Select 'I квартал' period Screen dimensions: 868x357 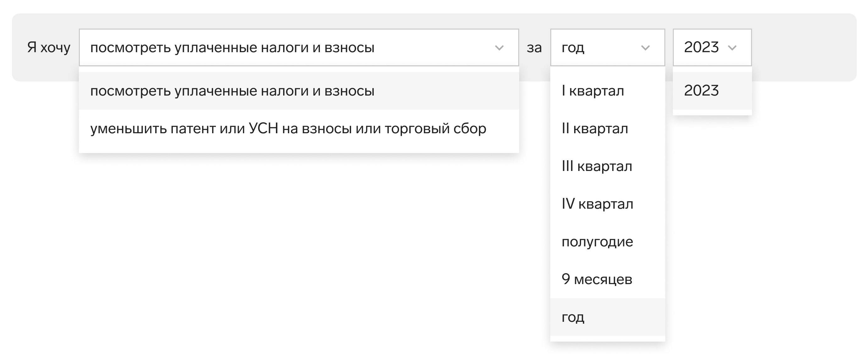pyautogui.click(x=607, y=91)
